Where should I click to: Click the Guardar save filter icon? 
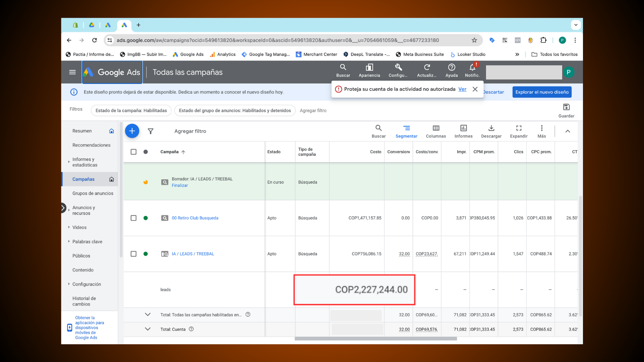tap(566, 107)
